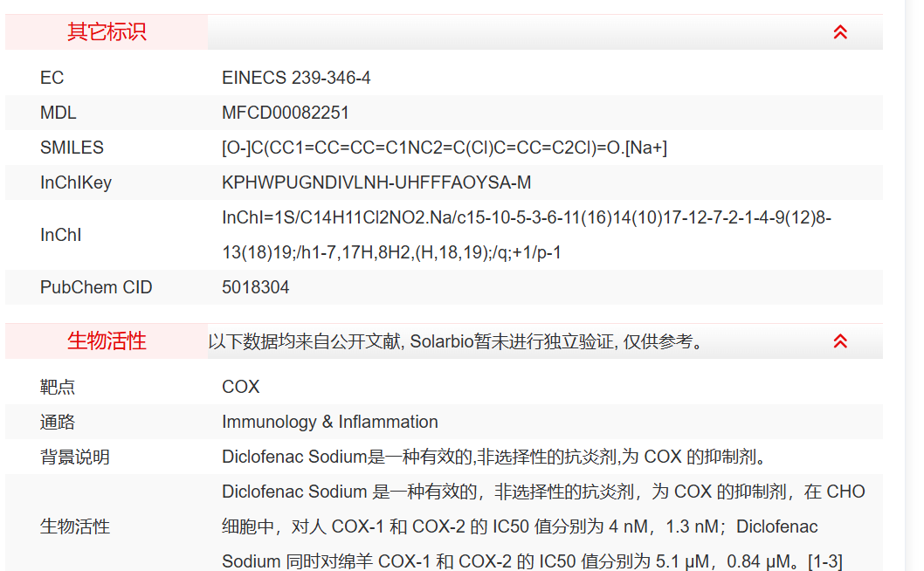This screenshot has height=571, width=924.
Task: Click the Immunology & Inflammation pathway
Action: tap(330, 422)
